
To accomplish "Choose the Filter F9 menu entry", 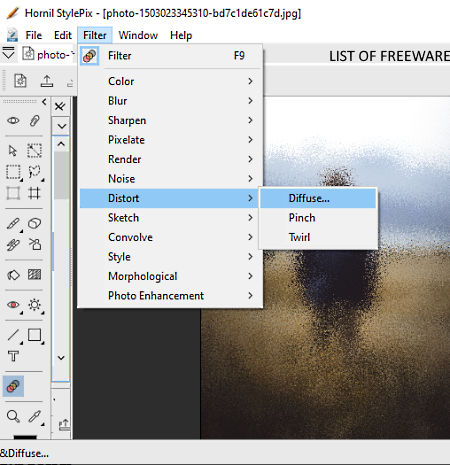I will pyautogui.click(x=171, y=56).
